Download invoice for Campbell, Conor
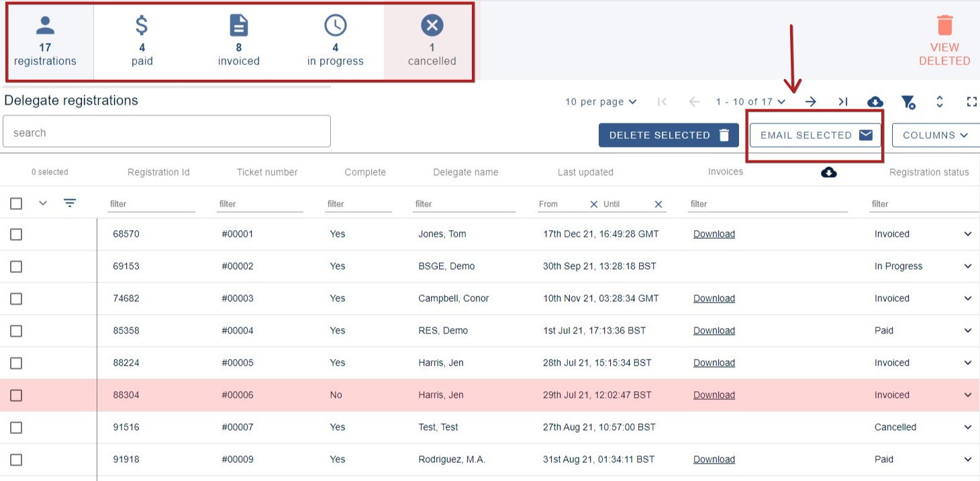The width and height of the screenshot is (980, 481). coord(714,299)
